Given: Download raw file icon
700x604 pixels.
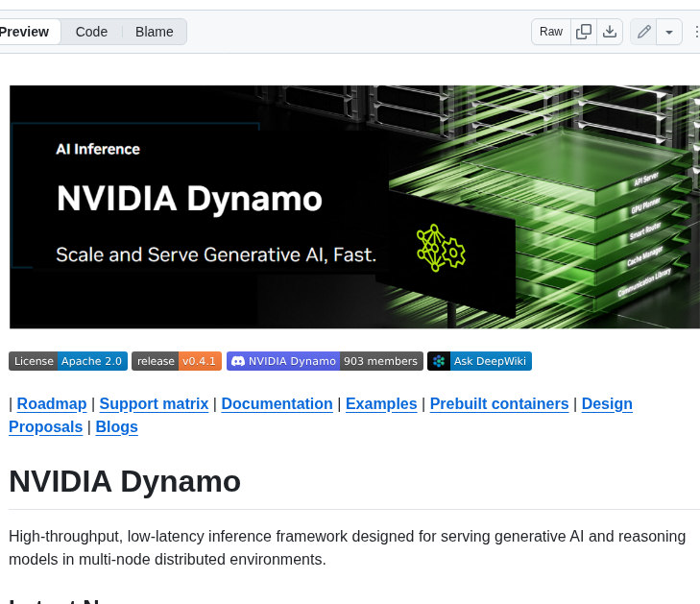Looking at the screenshot, I should (610, 32).
